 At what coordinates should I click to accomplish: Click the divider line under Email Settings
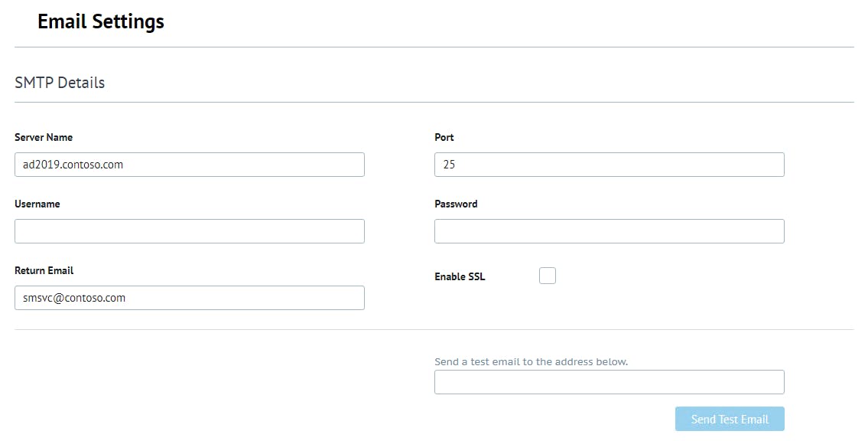434,47
